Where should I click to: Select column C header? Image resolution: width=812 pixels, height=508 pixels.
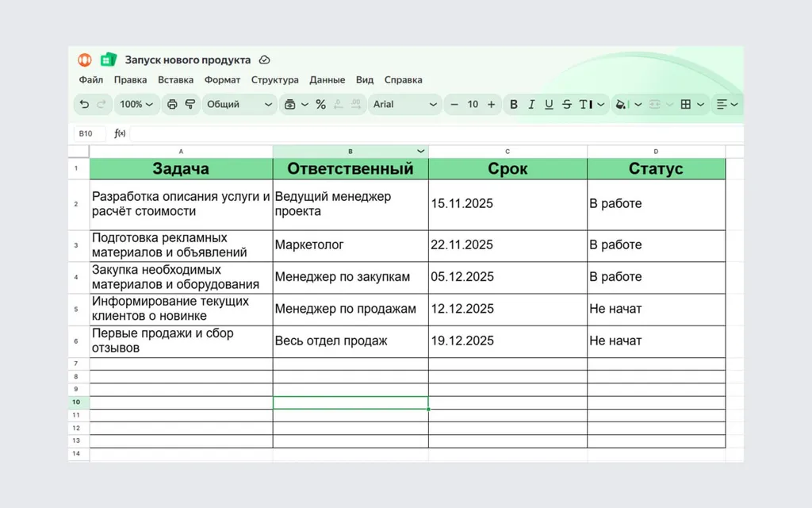(x=508, y=152)
